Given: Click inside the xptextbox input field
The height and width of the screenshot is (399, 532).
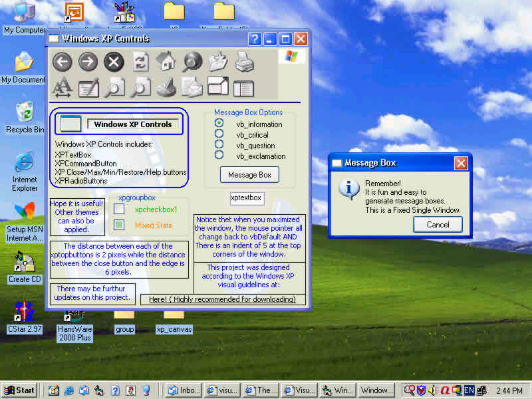Looking at the screenshot, I should pyautogui.click(x=246, y=198).
